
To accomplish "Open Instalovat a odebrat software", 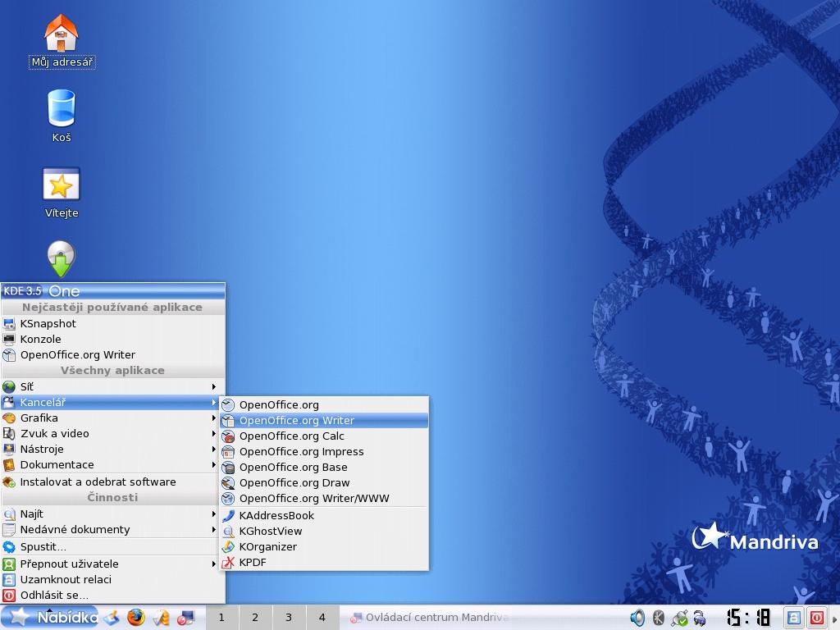I will click(x=113, y=482).
